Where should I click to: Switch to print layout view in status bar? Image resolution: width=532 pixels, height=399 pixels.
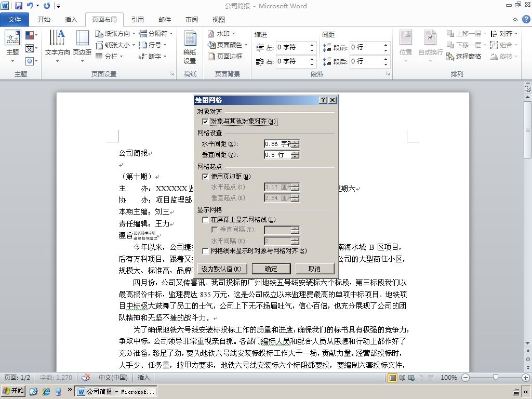coord(392,378)
